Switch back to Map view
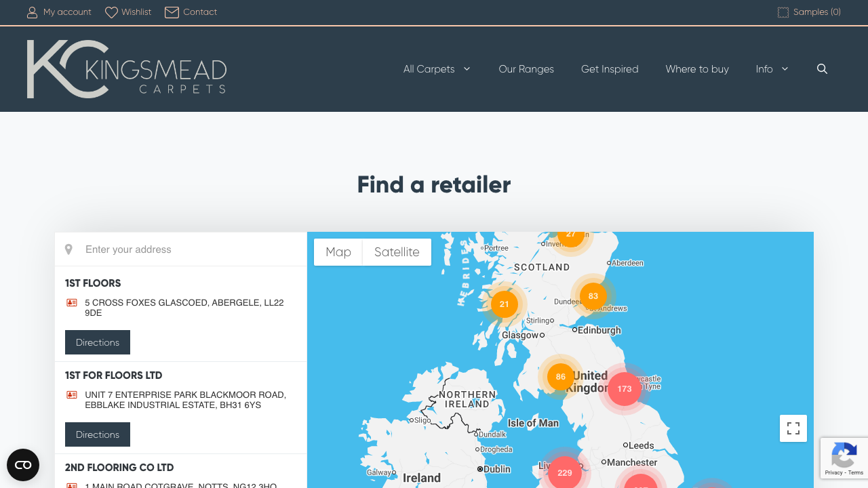This screenshot has height=488, width=868. (x=338, y=251)
